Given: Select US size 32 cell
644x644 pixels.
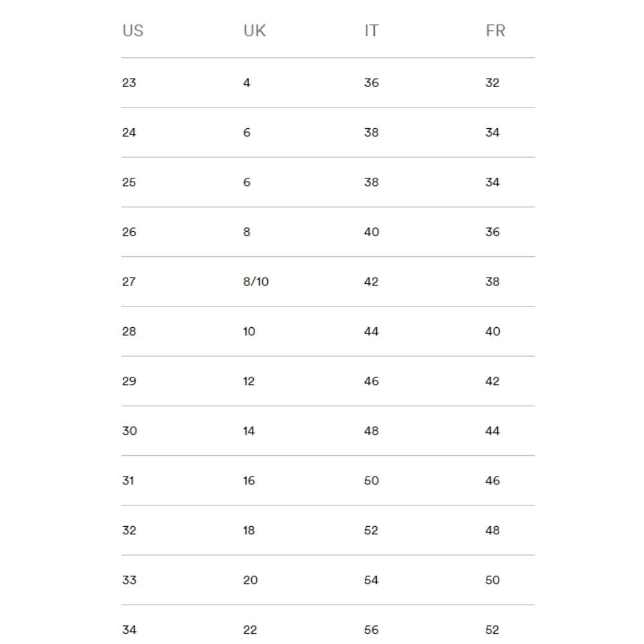Looking at the screenshot, I should pos(129,531).
